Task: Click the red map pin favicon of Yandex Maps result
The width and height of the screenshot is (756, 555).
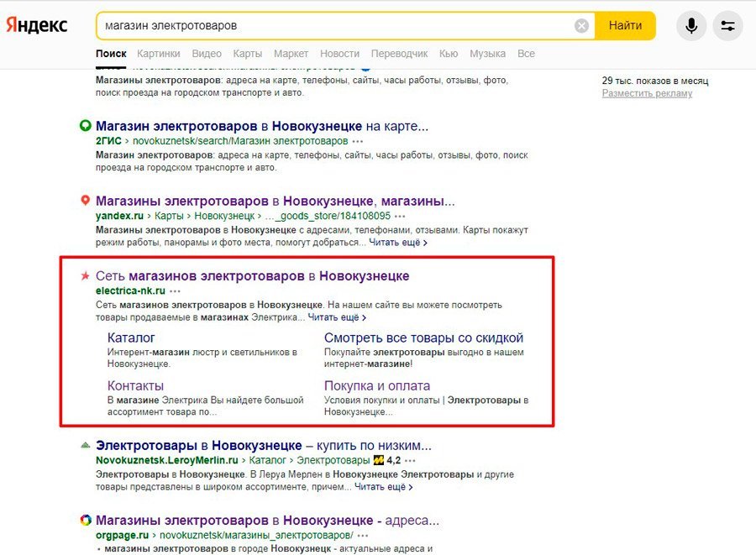Action: 86,200
